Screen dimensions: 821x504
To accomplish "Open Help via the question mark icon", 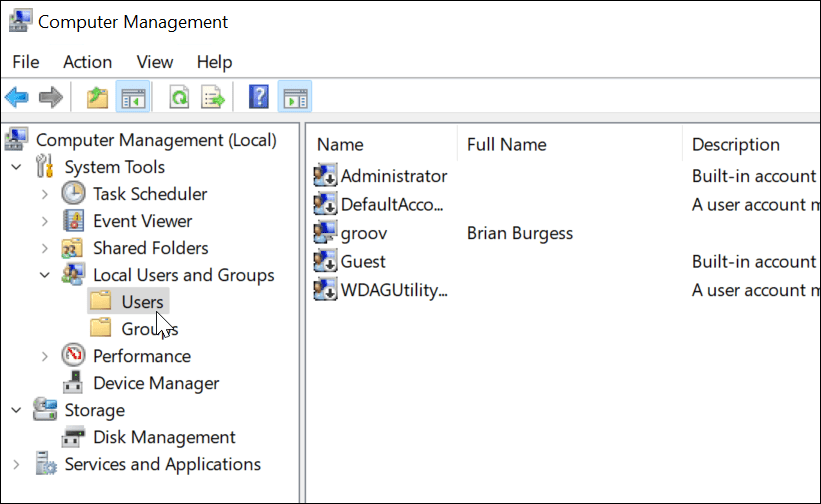I will pos(259,97).
